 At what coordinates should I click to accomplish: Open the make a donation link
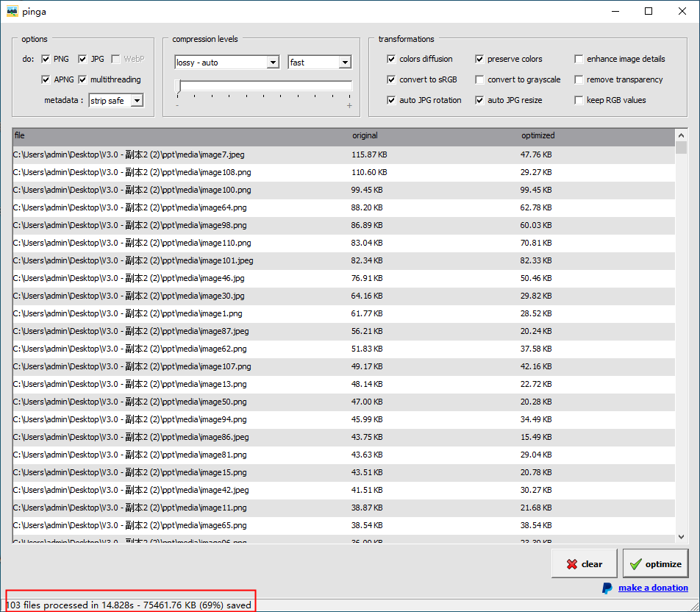tap(653, 588)
